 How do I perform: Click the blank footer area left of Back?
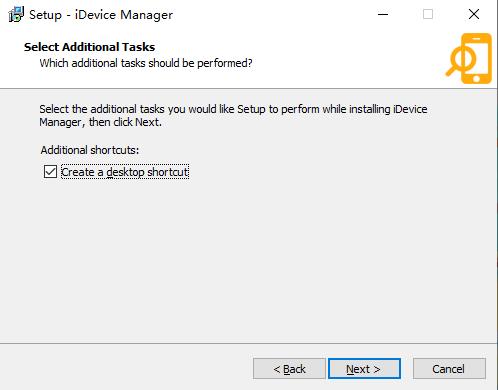click(127, 368)
